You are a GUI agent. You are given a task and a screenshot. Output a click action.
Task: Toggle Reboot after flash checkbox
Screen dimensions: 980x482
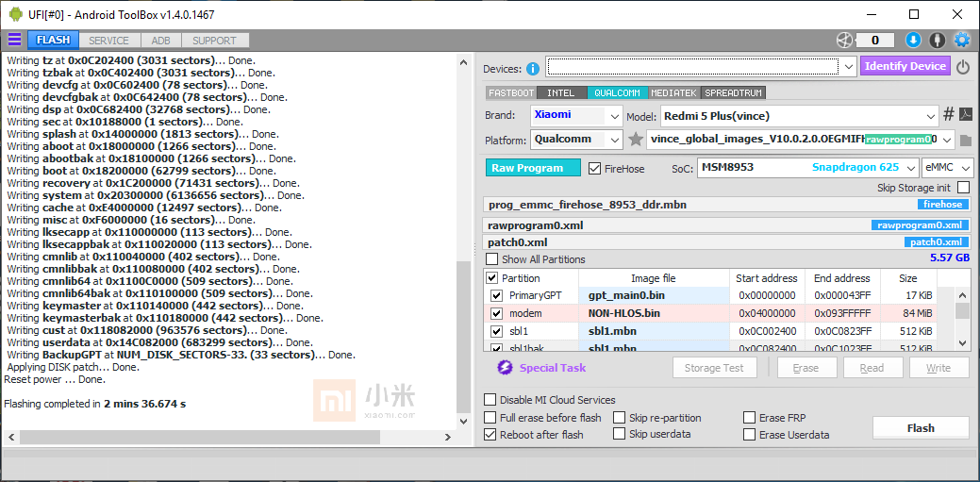(490, 435)
